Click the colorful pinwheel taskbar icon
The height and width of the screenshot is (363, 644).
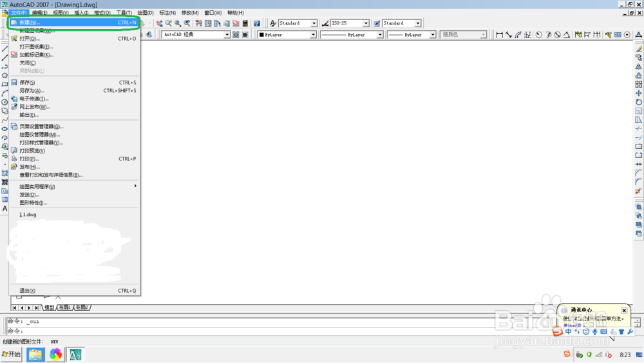[x=55, y=355]
